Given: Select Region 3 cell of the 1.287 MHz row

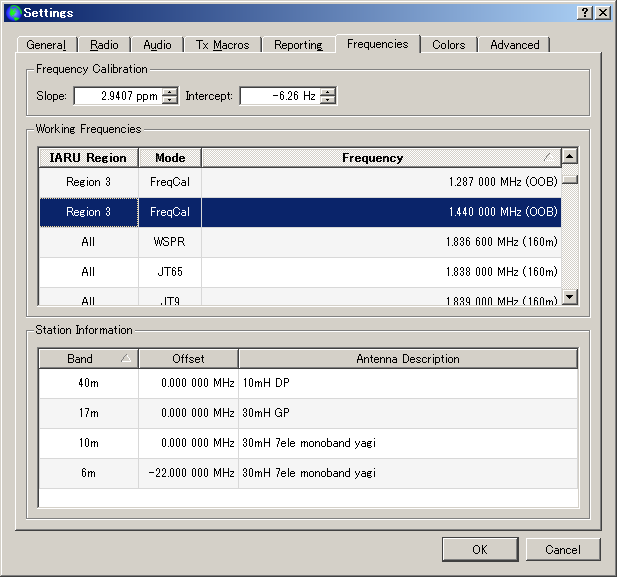Looking at the screenshot, I should [89, 182].
